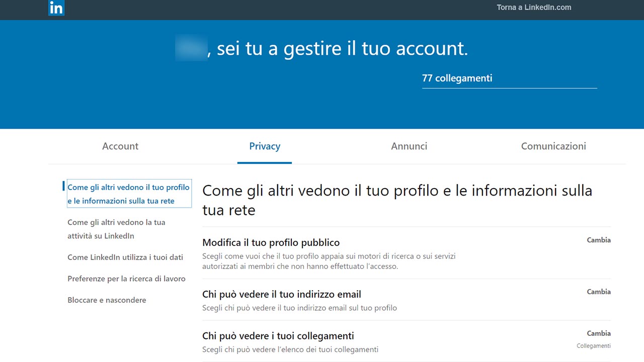Switch to the Account tab

tap(120, 146)
